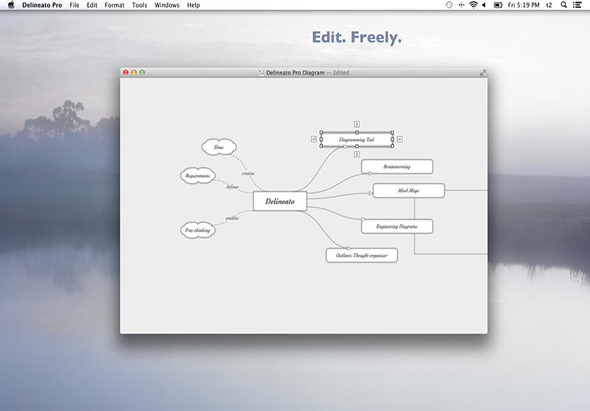Screen dimensions: 590x411
Task: Open the Tools menu
Action: coord(139,5)
